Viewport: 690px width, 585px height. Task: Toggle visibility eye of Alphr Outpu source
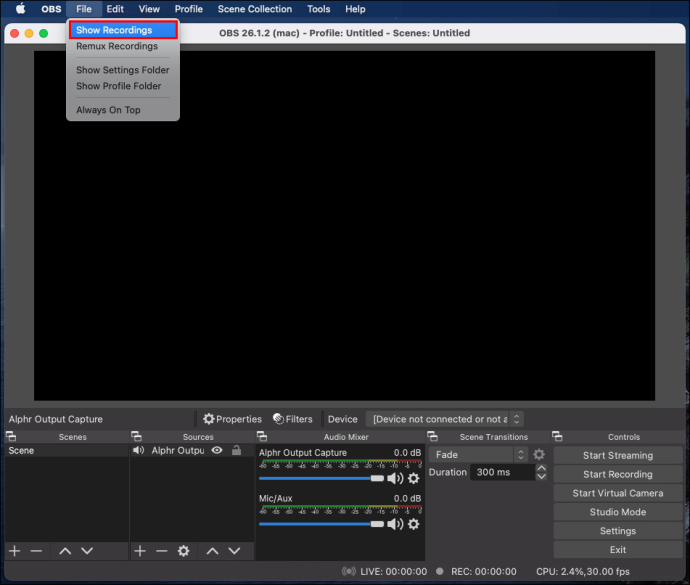(x=217, y=450)
